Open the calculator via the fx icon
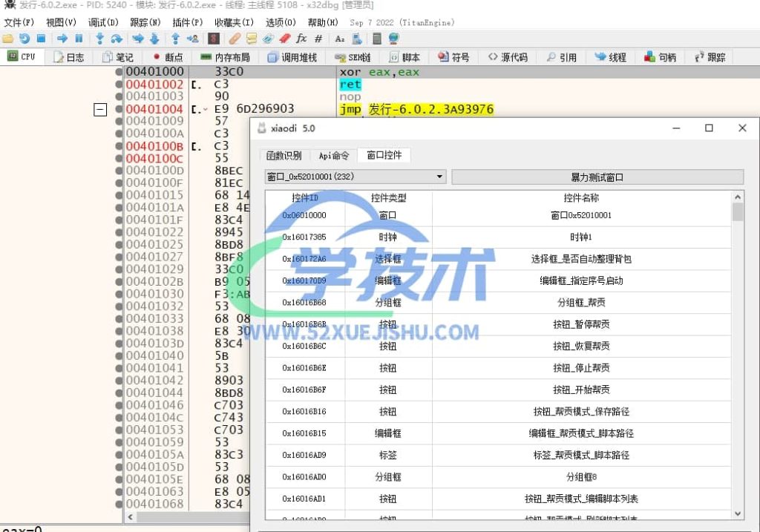Image resolution: width=760 pixels, height=532 pixels. tap(302, 39)
